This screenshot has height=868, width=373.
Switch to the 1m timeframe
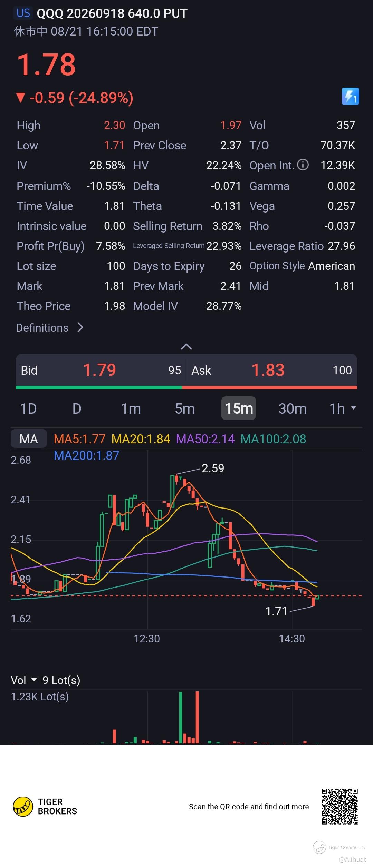pos(131,408)
